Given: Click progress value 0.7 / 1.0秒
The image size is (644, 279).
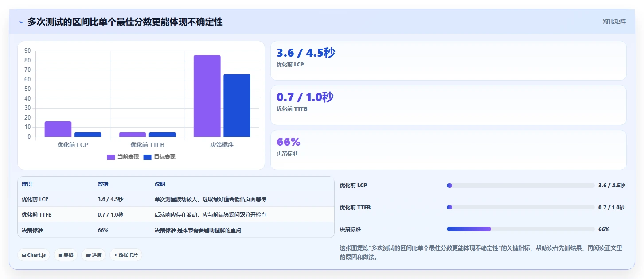Looking at the screenshot, I should coord(612,207).
